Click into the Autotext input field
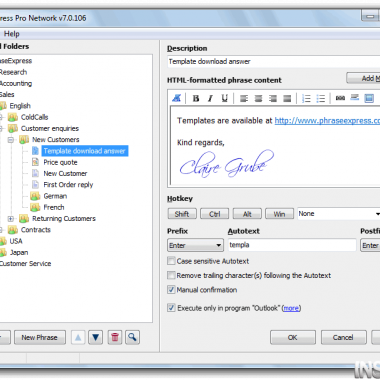Image resolution: width=380 pixels, height=380 pixels. (x=292, y=245)
